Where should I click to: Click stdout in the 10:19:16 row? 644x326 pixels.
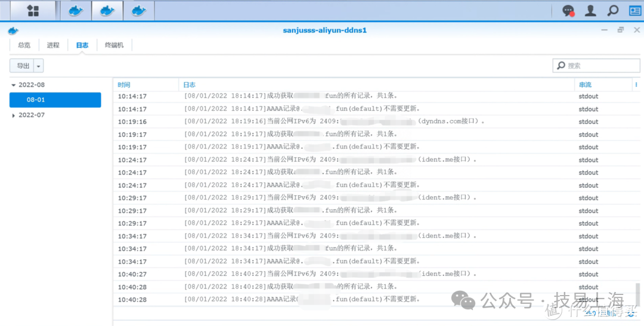point(588,122)
